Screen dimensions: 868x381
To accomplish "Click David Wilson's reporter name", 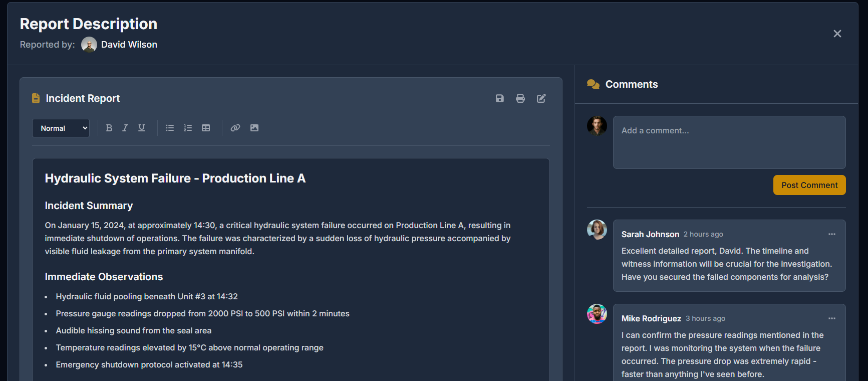I will point(129,45).
